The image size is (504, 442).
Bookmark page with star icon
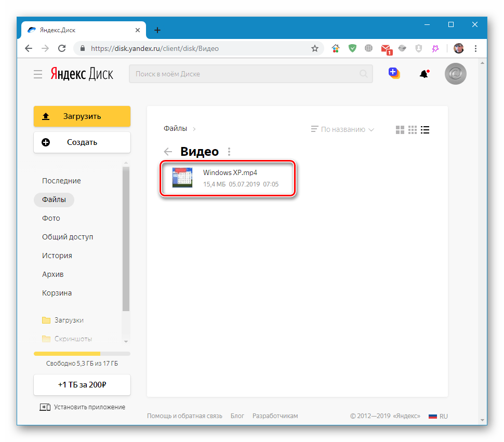[315, 48]
